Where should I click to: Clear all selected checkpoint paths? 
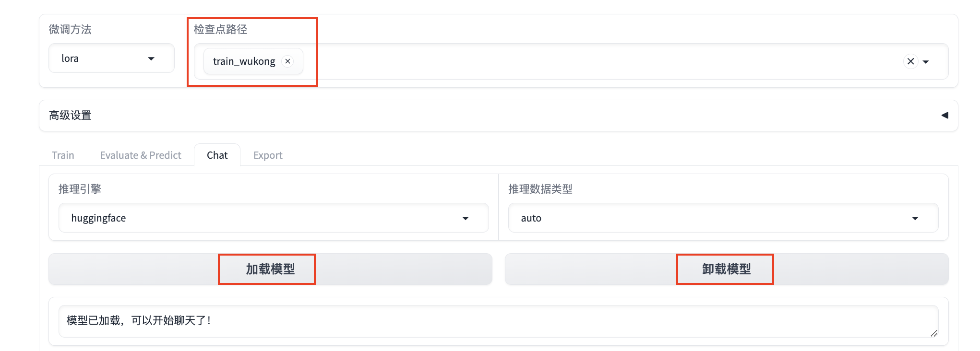click(x=910, y=61)
